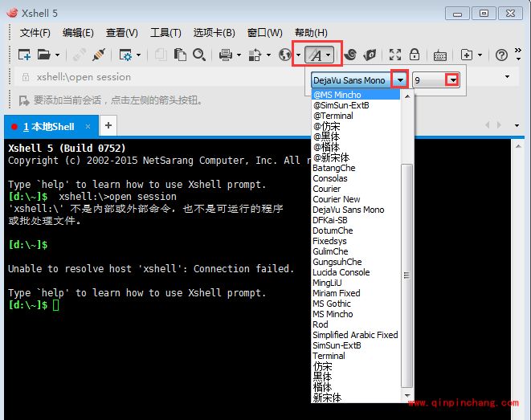Click the file transfer icon

(255, 55)
